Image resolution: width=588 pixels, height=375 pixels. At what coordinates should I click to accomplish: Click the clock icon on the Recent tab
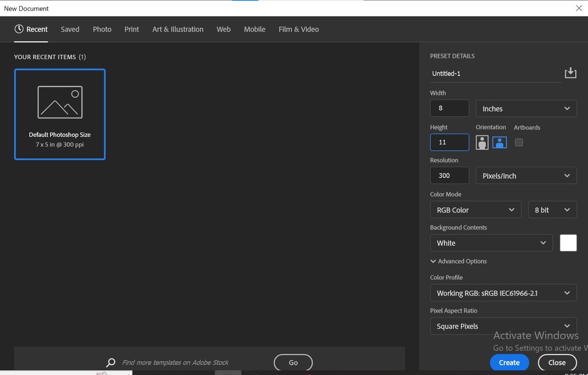19,29
